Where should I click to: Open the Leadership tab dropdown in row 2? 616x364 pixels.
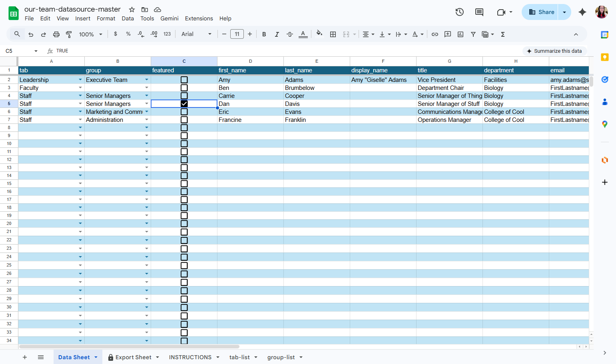pos(80,80)
